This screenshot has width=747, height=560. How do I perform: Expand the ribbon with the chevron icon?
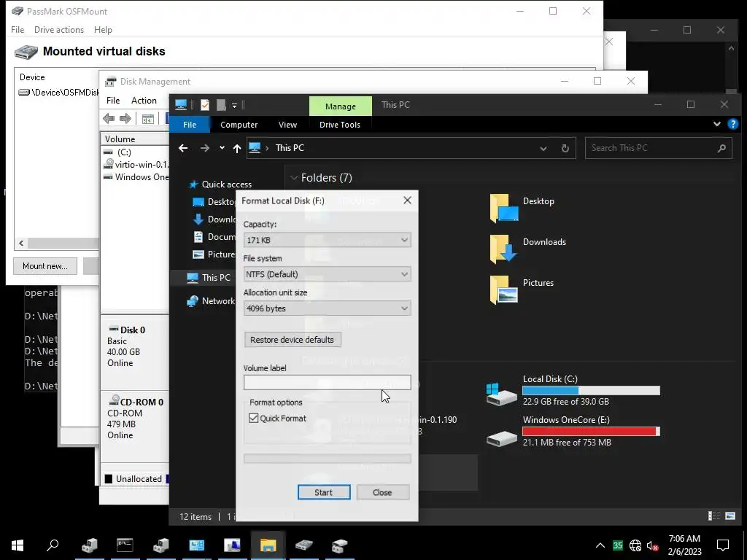coord(717,124)
